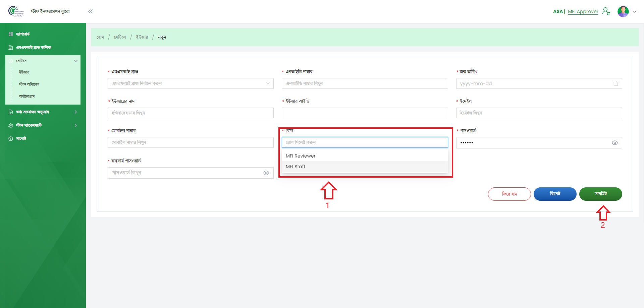Click the red-outlined Go Back button
The width and height of the screenshot is (644, 308).
509,194
